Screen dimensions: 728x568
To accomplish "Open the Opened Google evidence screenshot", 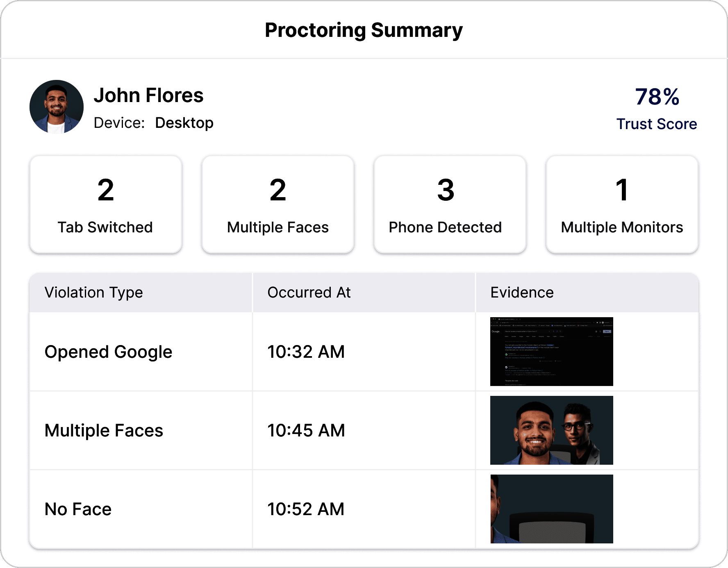I will [551, 351].
